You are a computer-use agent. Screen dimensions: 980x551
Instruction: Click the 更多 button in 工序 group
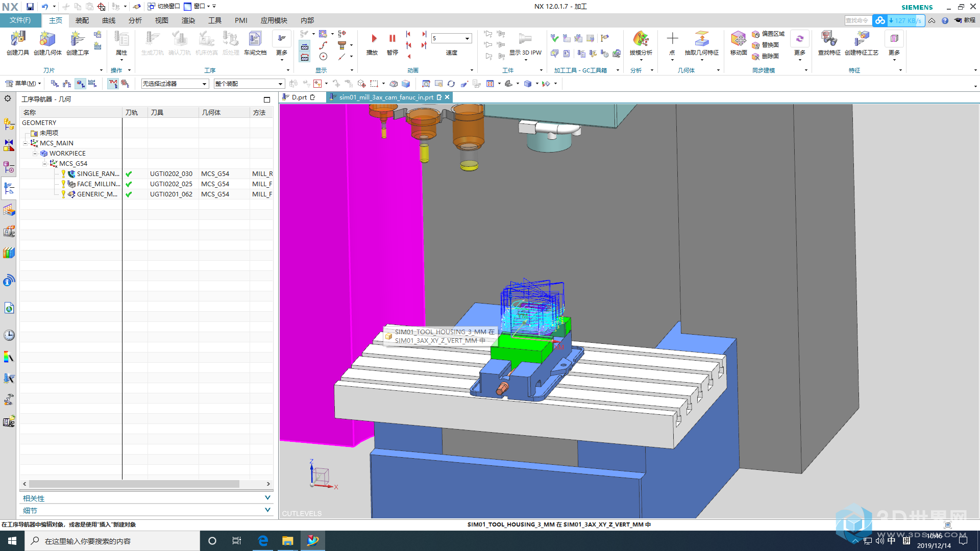click(282, 45)
